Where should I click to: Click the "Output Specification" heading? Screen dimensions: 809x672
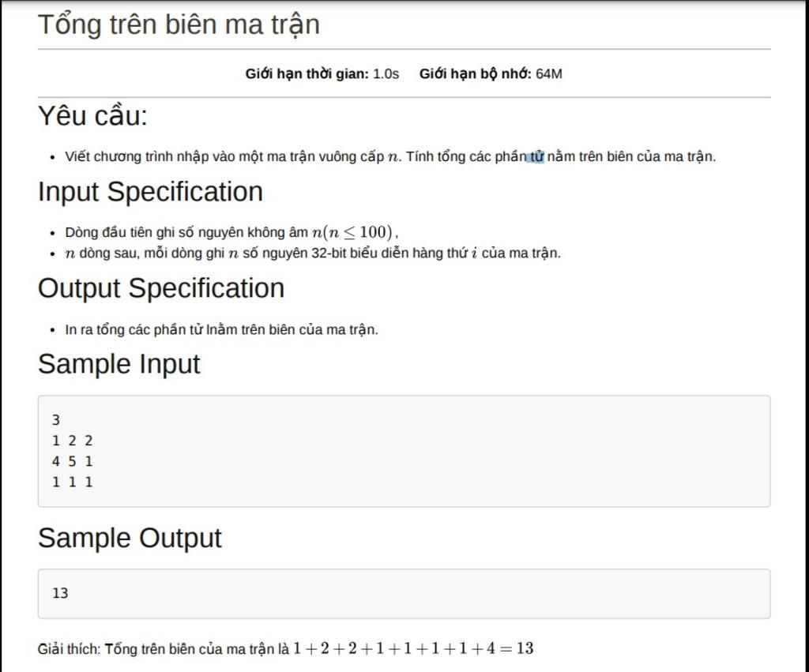click(161, 288)
